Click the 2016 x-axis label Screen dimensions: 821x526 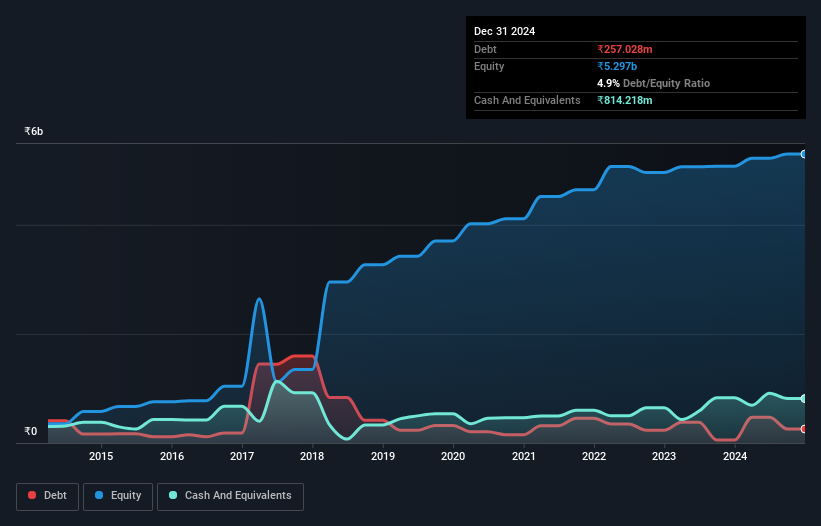point(172,456)
